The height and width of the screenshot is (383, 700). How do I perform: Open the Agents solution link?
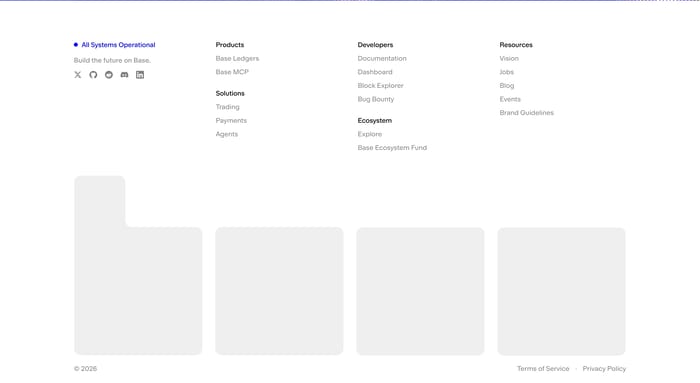pyautogui.click(x=227, y=134)
